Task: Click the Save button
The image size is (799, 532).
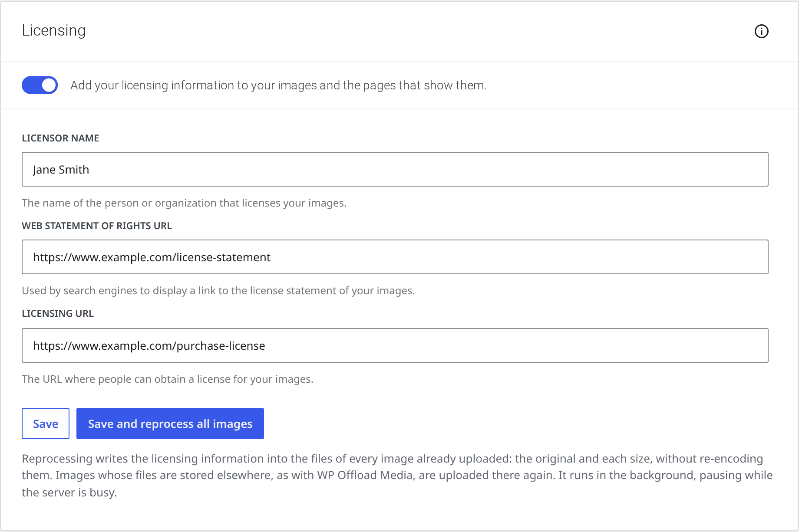Action: 46,424
